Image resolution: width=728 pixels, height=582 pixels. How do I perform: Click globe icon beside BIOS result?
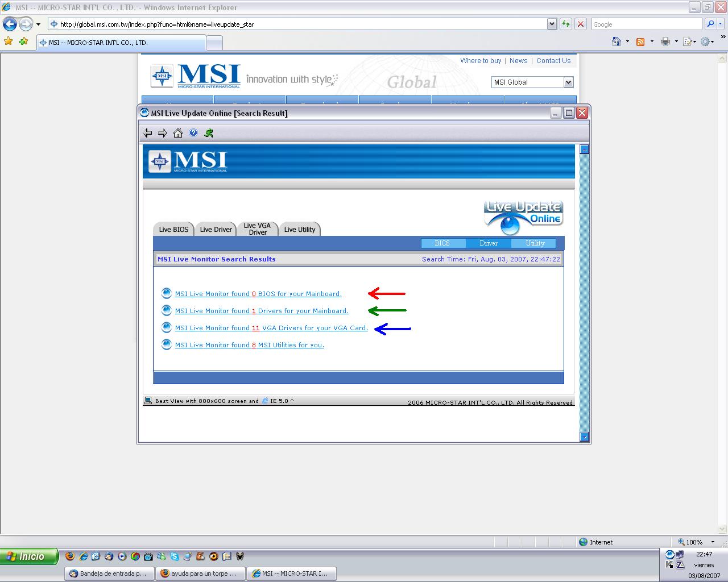pyautogui.click(x=166, y=293)
